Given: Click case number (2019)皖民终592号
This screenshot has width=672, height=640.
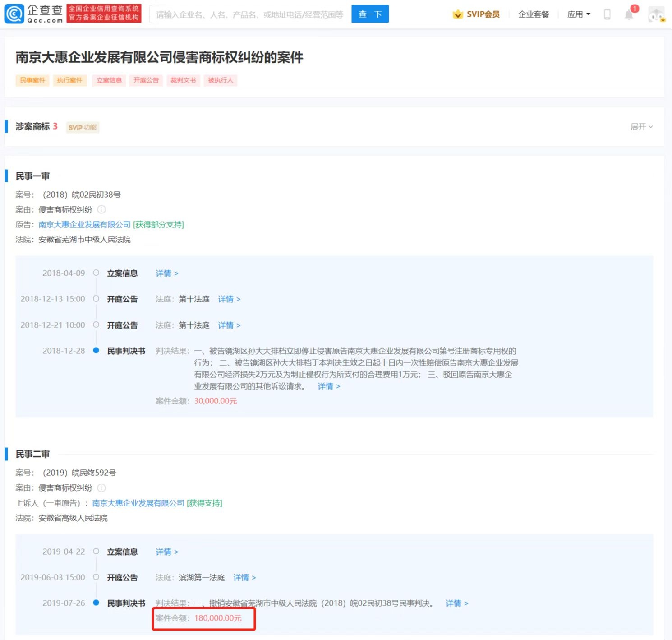Looking at the screenshot, I should point(79,473).
